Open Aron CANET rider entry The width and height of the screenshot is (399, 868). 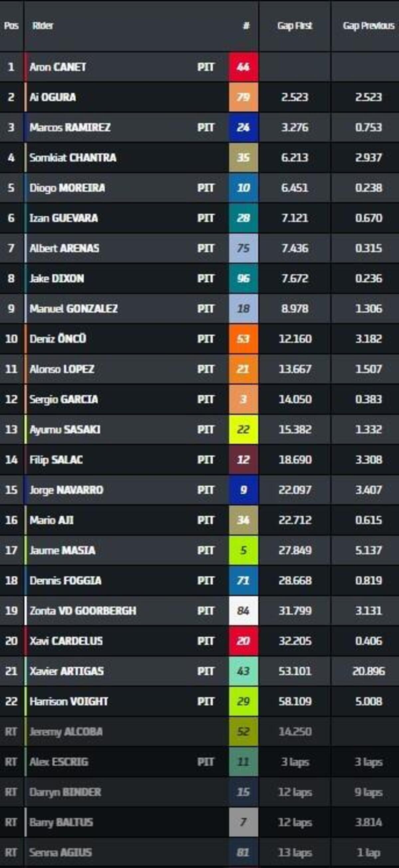click(x=58, y=67)
